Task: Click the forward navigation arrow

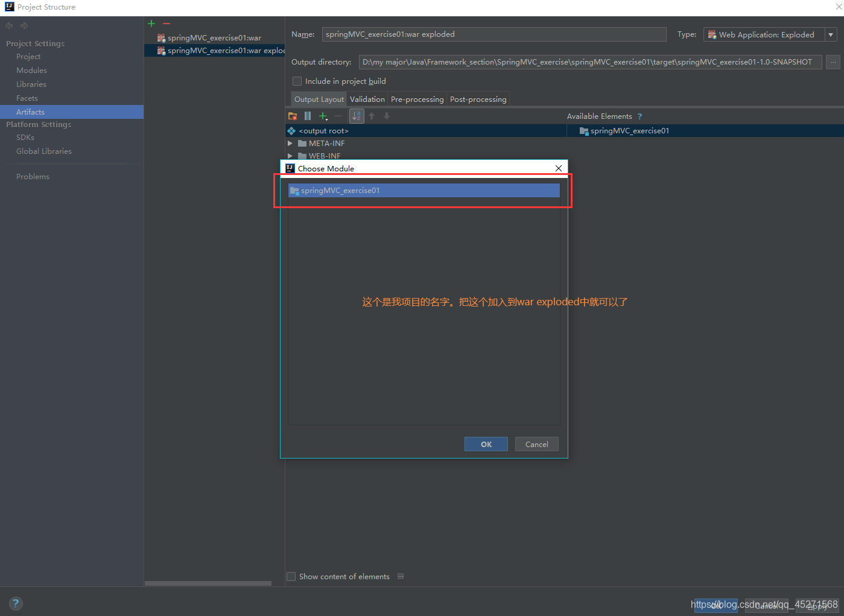Action: [24, 26]
